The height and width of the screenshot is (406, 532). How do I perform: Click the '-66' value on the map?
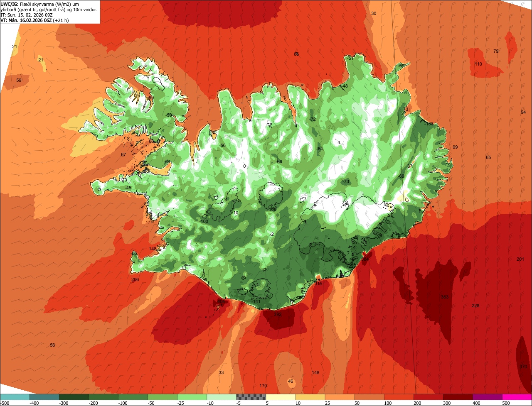point(279,161)
